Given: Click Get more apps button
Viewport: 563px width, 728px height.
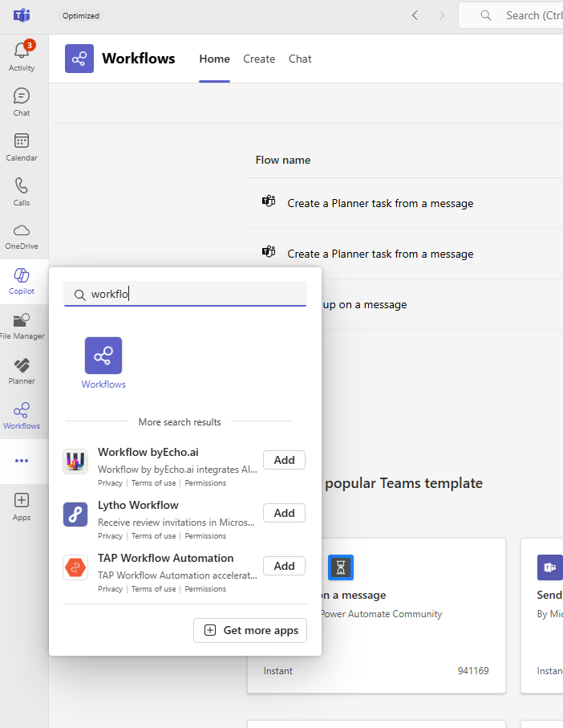Looking at the screenshot, I should [250, 631].
